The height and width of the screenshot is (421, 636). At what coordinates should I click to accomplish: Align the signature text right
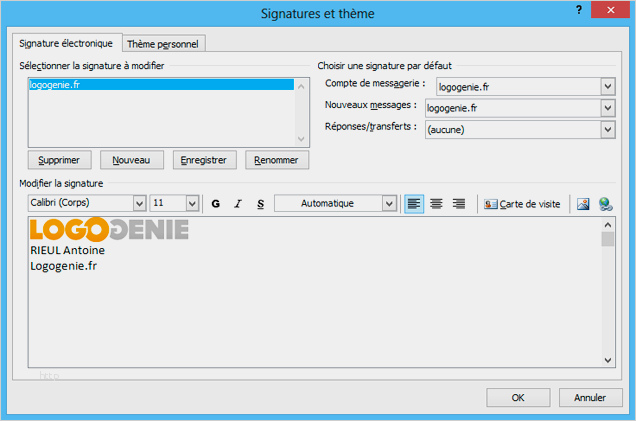(x=459, y=204)
